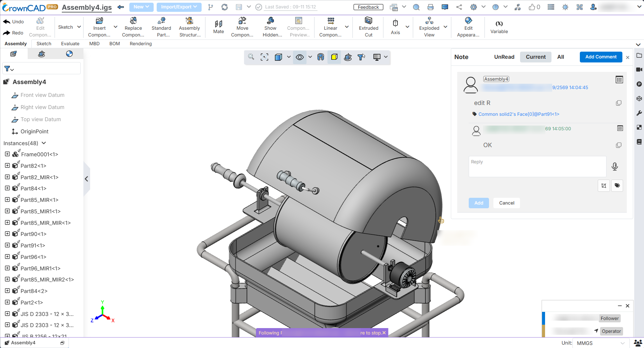The width and height of the screenshot is (644, 348).
Task: Toggle the show/hide eye icon in view toolbar
Action: pos(300,57)
